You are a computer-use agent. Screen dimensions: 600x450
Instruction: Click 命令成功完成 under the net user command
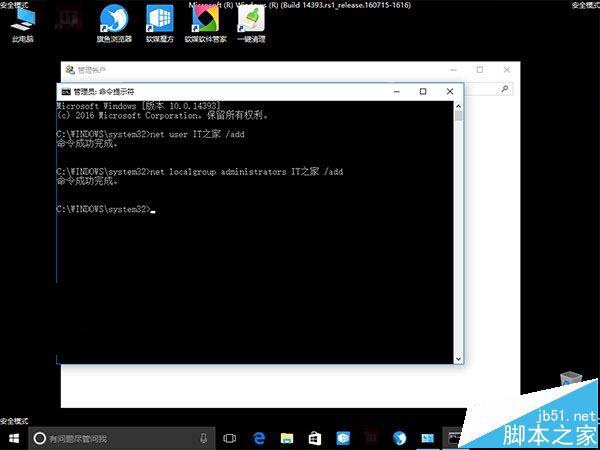click(x=87, y=143)
